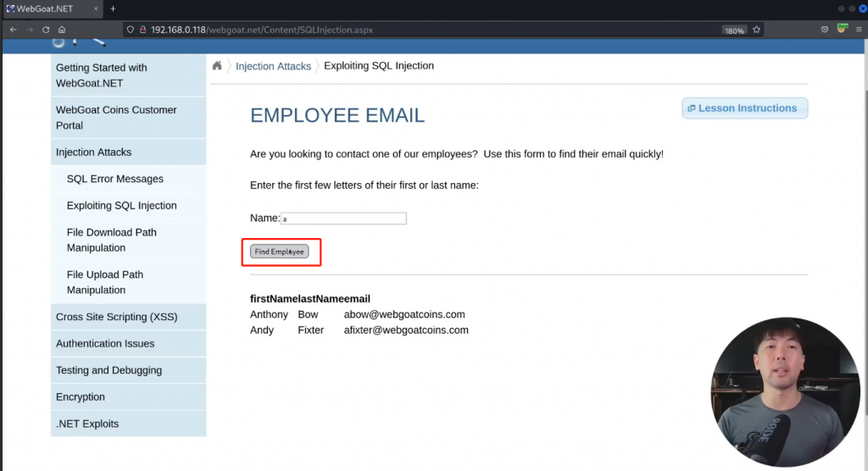Click the breadcrumb home icon
Screen dimensions: 868x471
[217, 66]
